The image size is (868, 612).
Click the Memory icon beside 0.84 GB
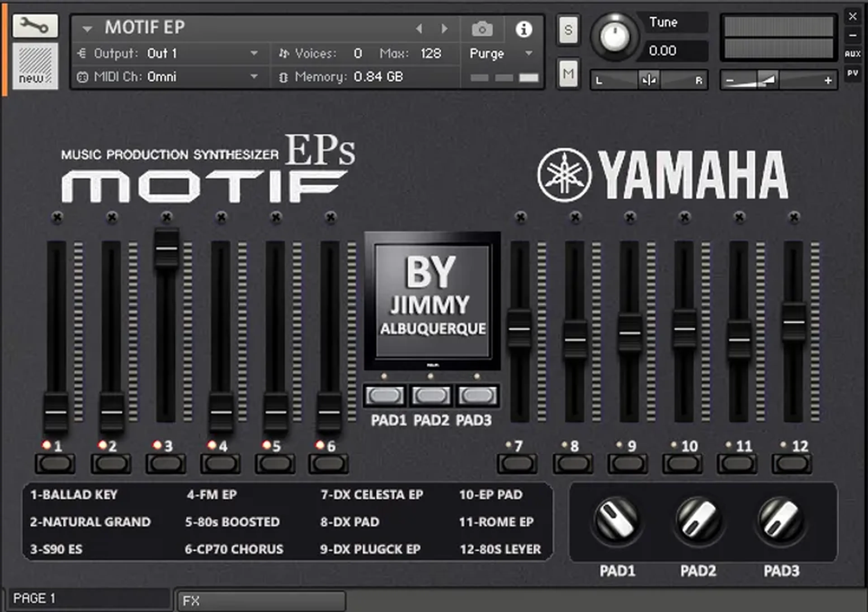point(284,77)
